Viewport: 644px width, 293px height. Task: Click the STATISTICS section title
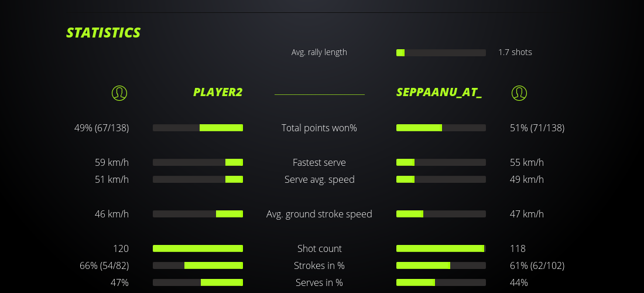(104, 33)
